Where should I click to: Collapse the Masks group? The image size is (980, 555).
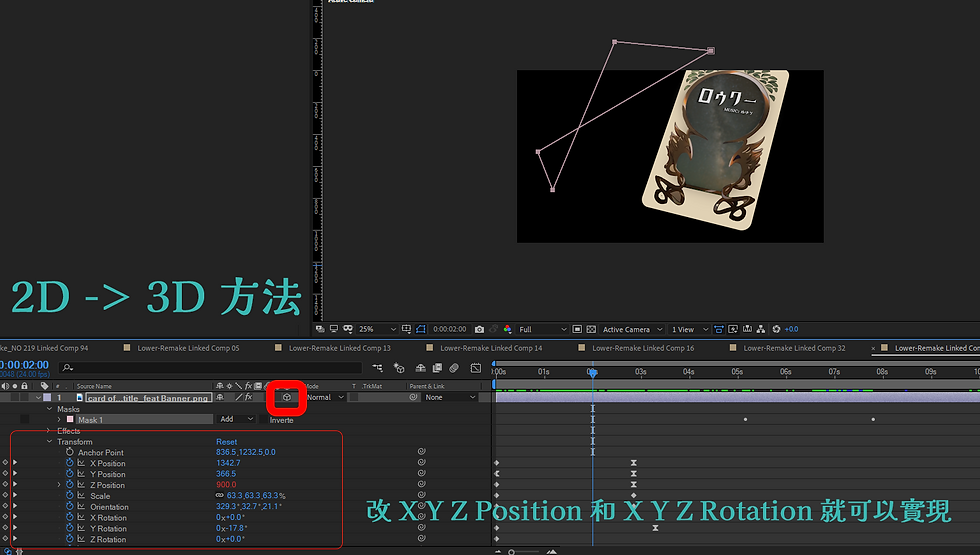click(x=49, y=409)
